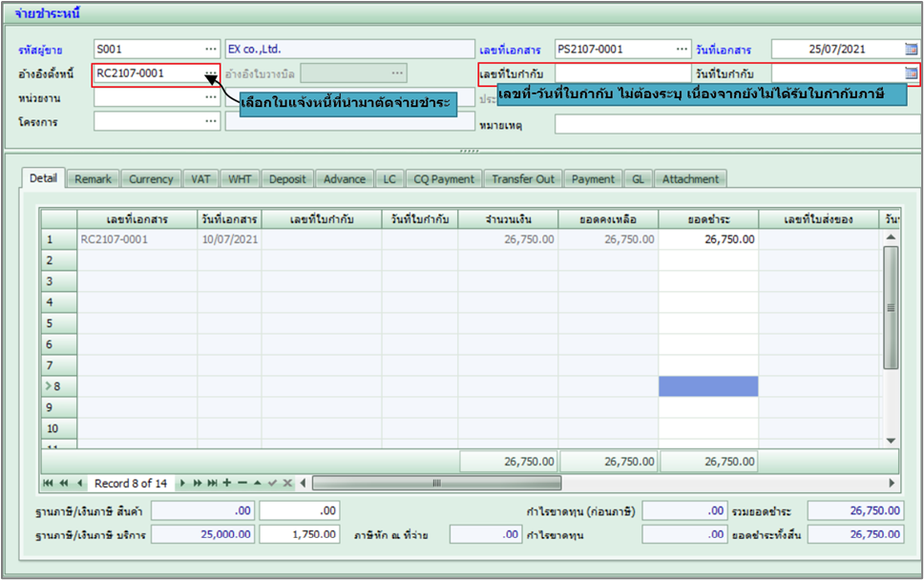Cancel row edit with X icon

(x=287, y=483)
